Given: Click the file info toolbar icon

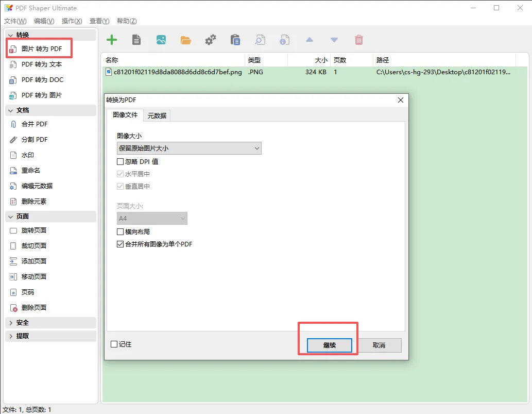Looking at the screenshot, I should [x=285, y=40].
